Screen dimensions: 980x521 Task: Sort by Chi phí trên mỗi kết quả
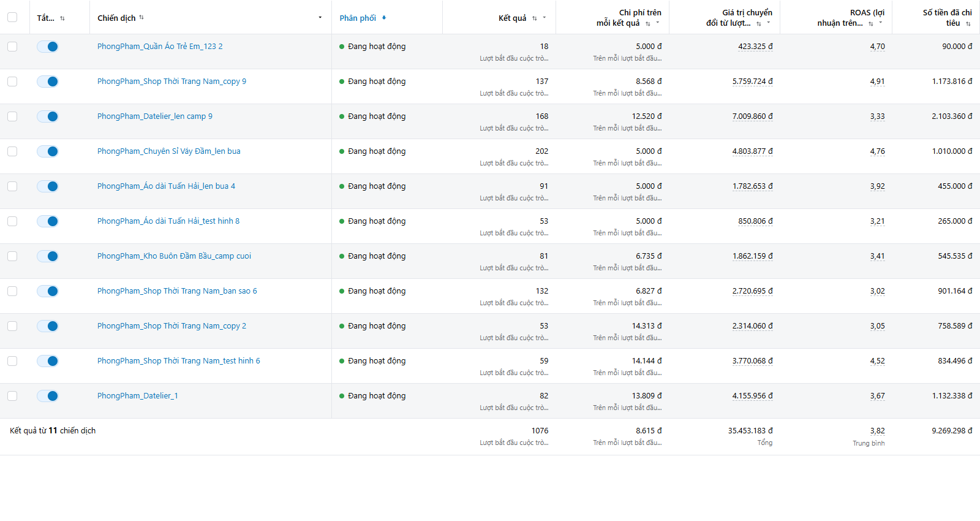point(647,23)
